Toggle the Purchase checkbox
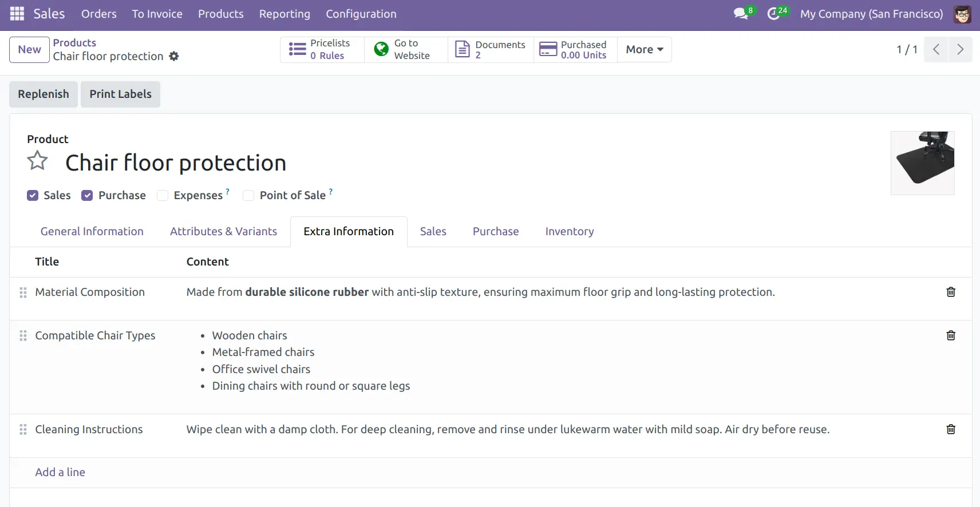This screenshot has width=980, height=507. click(87, 196)
